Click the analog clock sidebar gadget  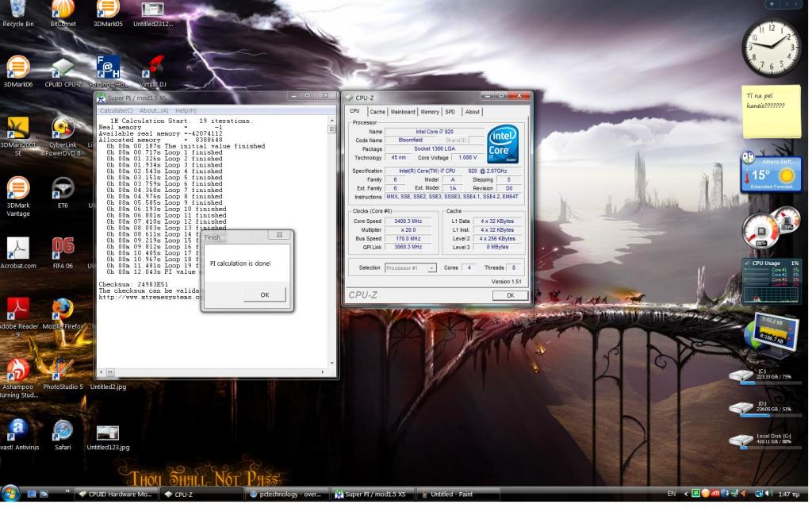click(772, 47)
